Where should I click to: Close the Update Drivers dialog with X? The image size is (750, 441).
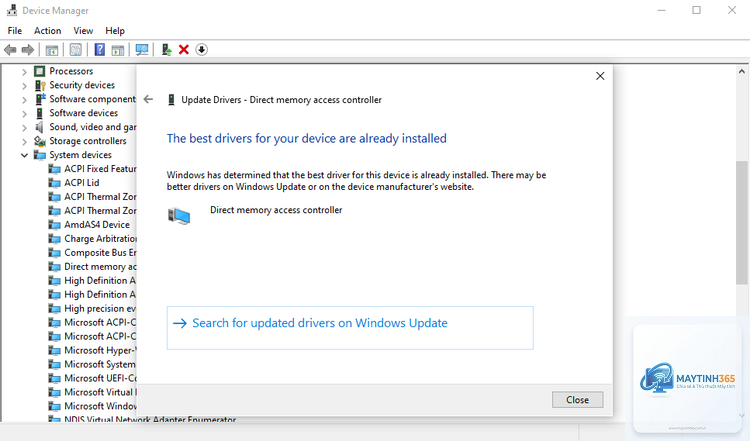point(600,76)
